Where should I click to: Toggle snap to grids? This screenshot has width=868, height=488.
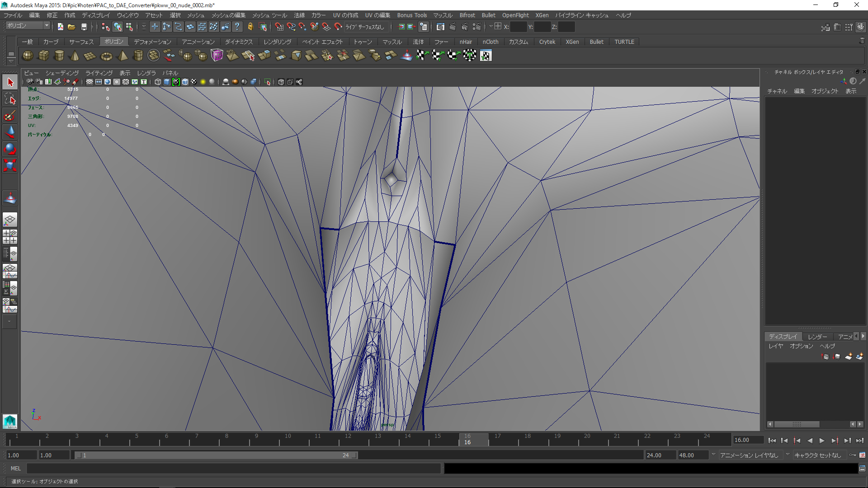click(x=279, y=27)
